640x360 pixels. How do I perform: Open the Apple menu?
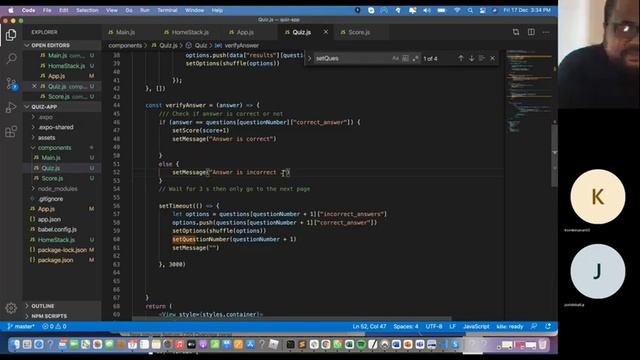11,10
